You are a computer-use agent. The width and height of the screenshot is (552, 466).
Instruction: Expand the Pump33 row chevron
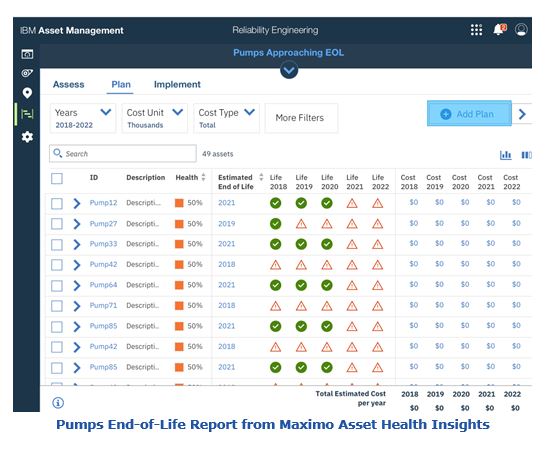pyautogui.click(x=76, y=244)
